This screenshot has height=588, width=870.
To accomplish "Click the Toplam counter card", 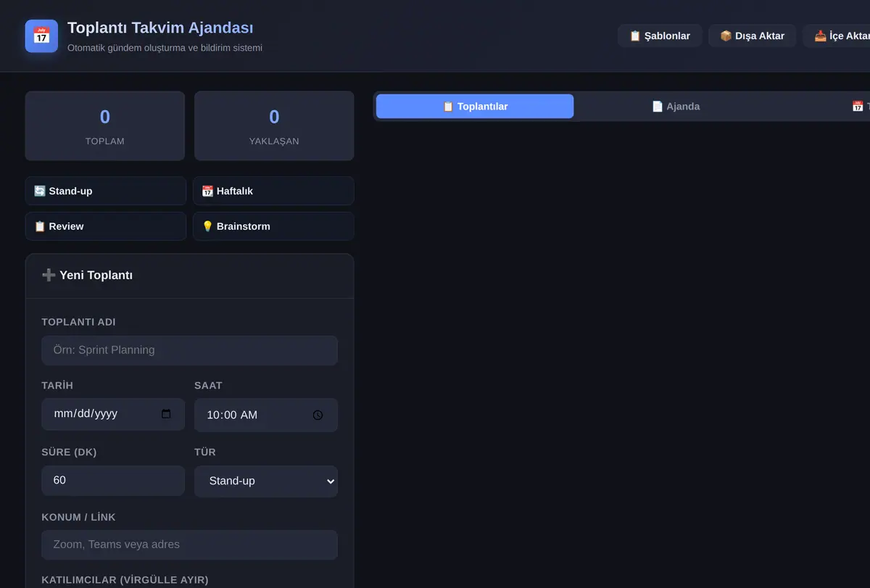I will (x=105, y=125).
